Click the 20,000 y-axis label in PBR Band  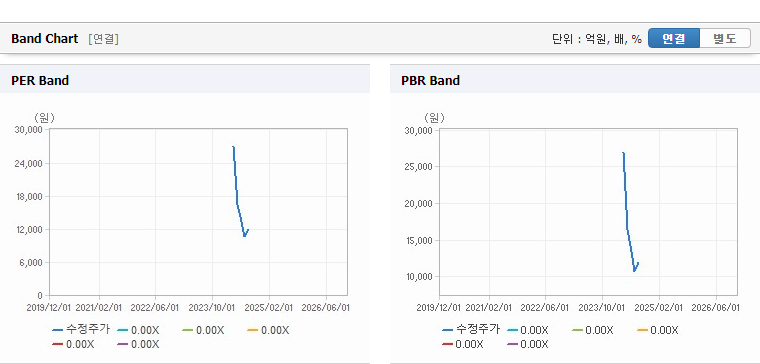click(420, 203)
